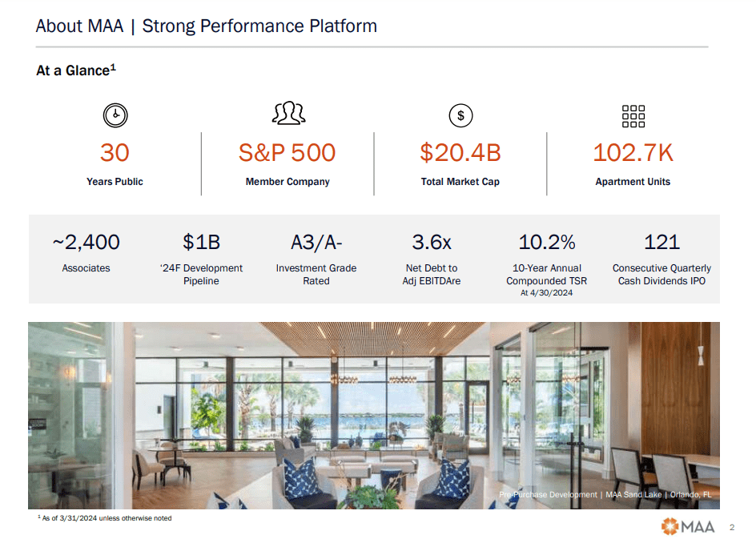This screenshot has height=543, width=756.
Task: Select the A3/A- investment grade rating
Action: tap(316, 242)
